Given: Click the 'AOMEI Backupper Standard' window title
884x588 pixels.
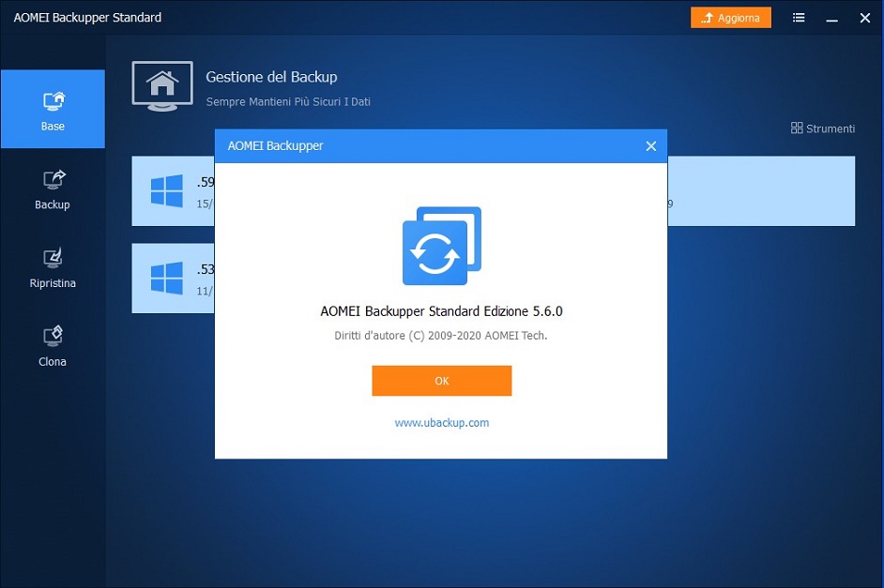Looking at the screenshot, I should (x=87, y=18).
